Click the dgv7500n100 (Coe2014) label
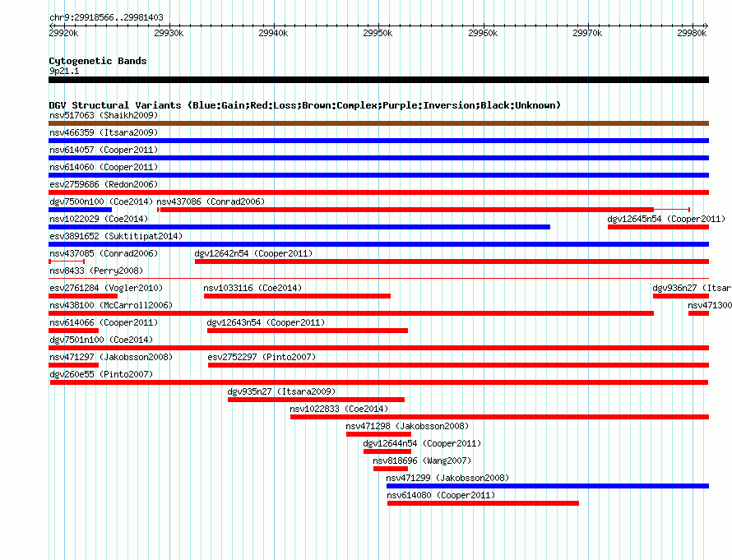 coord(101,201)
